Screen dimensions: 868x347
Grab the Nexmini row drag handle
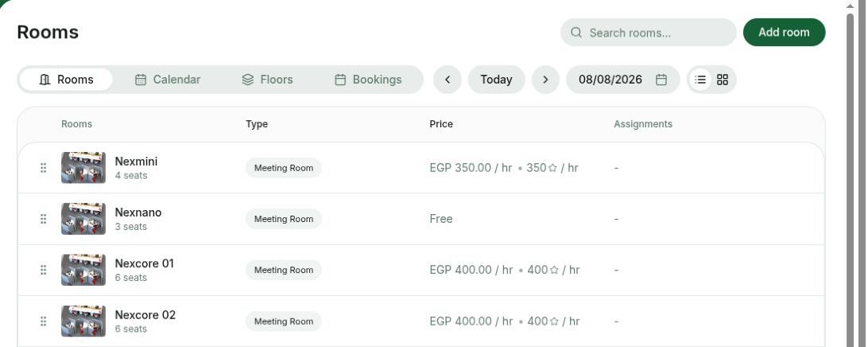pos(43,167)
